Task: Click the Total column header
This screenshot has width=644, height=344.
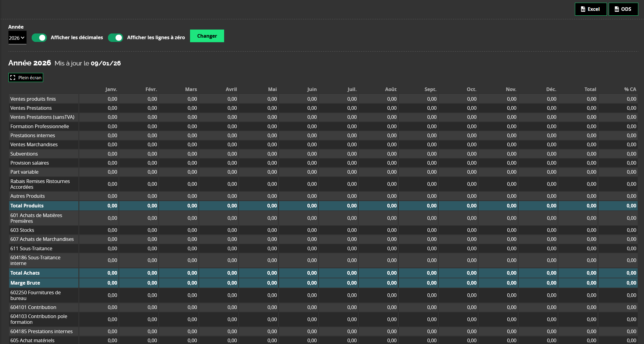Action: pyautogui.click(x=590, y=89)
